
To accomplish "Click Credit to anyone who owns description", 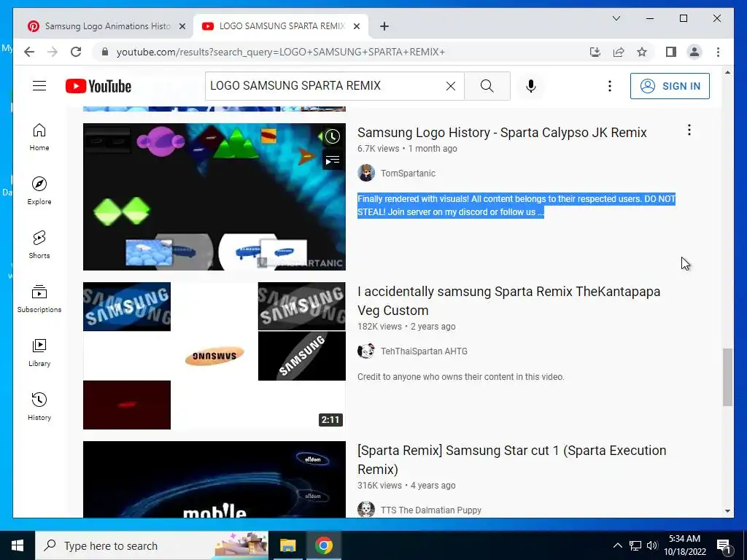I will pos(461,377).
